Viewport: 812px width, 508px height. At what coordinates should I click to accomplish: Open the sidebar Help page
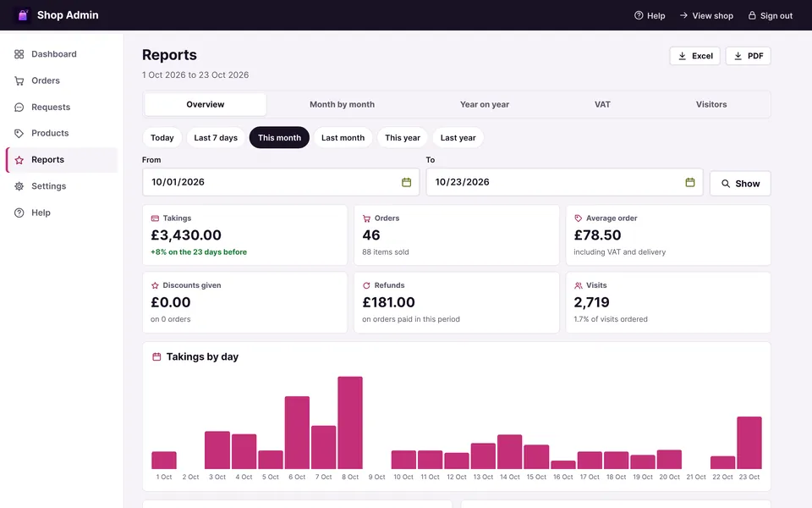tap(62, 213)
